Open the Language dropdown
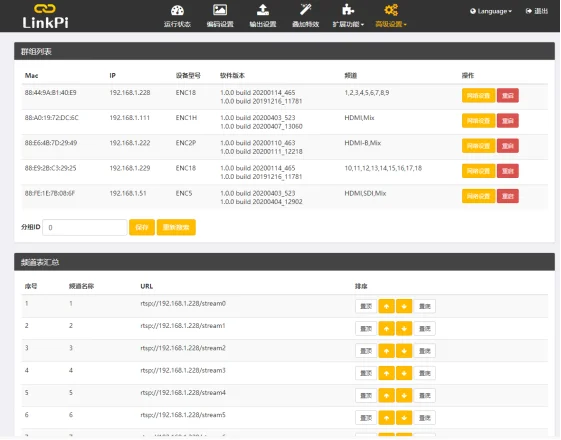This screenshot has height=440, width=561. pyautogui.click(x=491, y=11)
